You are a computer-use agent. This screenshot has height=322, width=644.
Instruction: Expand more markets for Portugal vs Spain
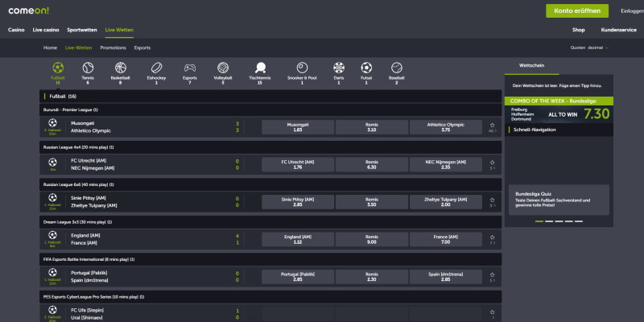493,280
